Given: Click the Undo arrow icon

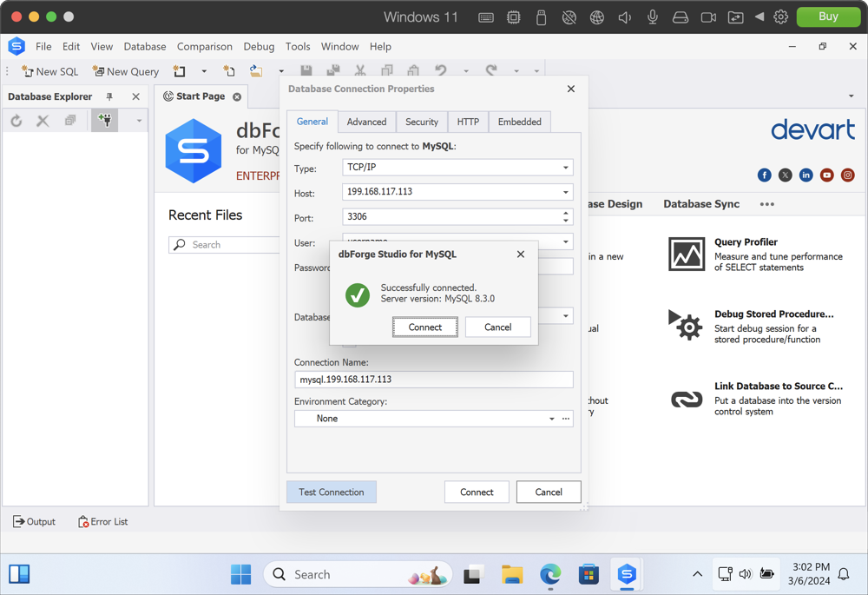Looking at the screenshot, I should click(x=441, y=70).
